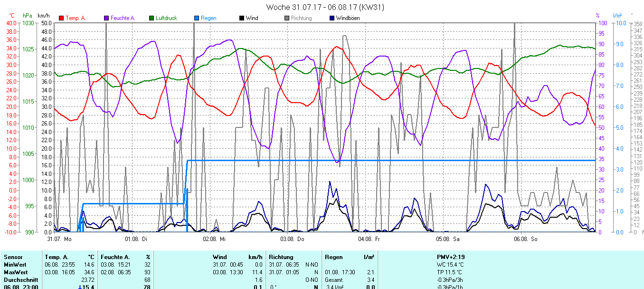This screenshot has height=289, width=644.
Task: Click the gray Richtung legend square
Action: (287, 19)
